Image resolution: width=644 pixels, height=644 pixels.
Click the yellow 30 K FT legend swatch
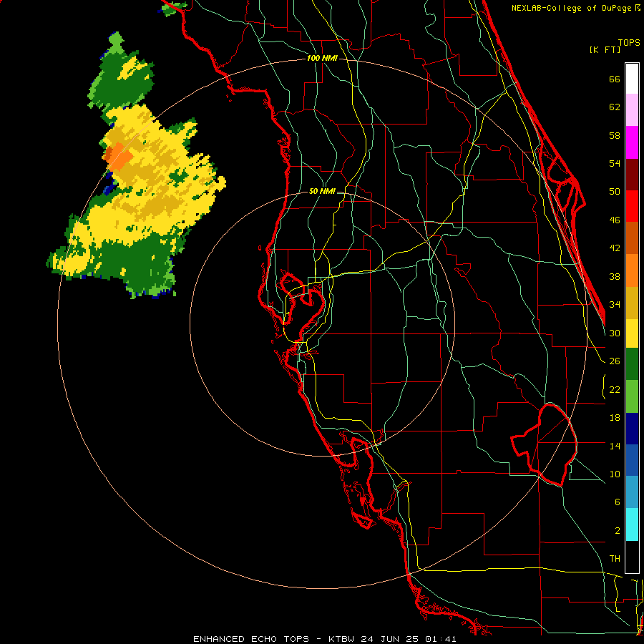[x=632, y=333]
